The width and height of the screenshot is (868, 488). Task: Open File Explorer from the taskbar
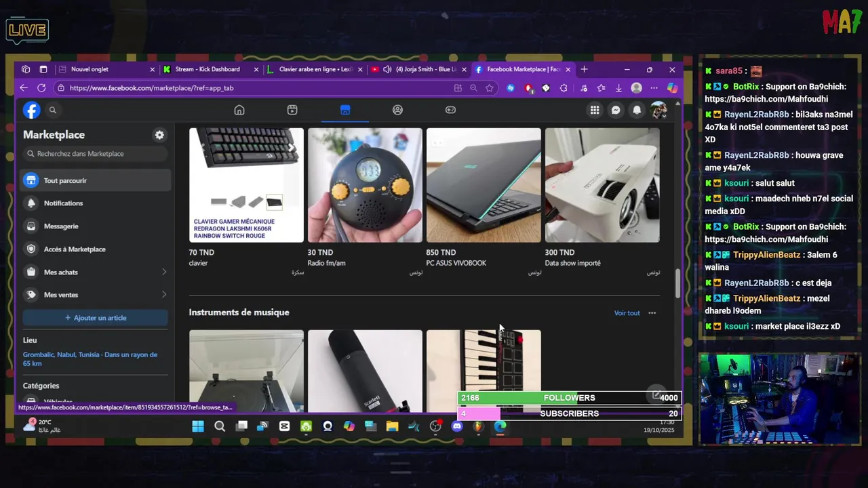(392, 426)
